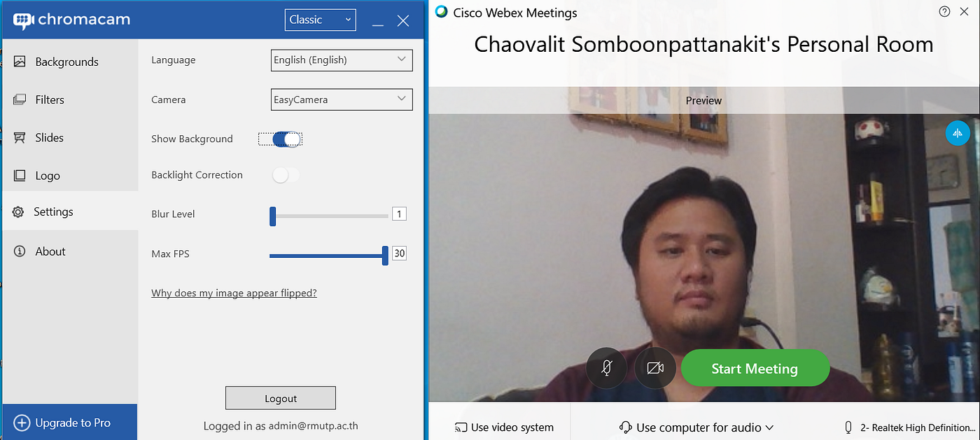980x440 pixels.
Task: Select the 2- Realtek High Definition microphone
Action: 910,427
